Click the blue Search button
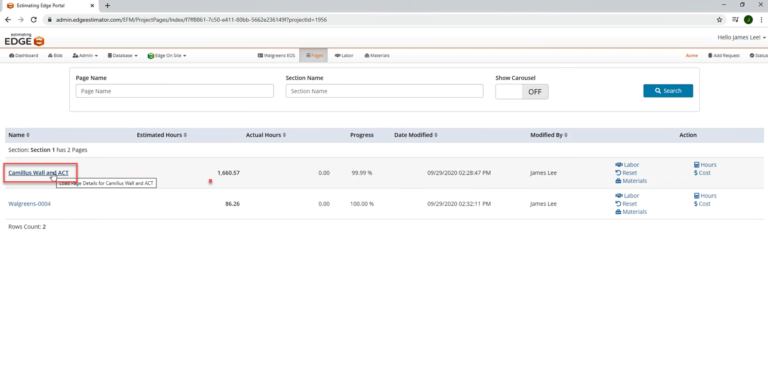 668,91
